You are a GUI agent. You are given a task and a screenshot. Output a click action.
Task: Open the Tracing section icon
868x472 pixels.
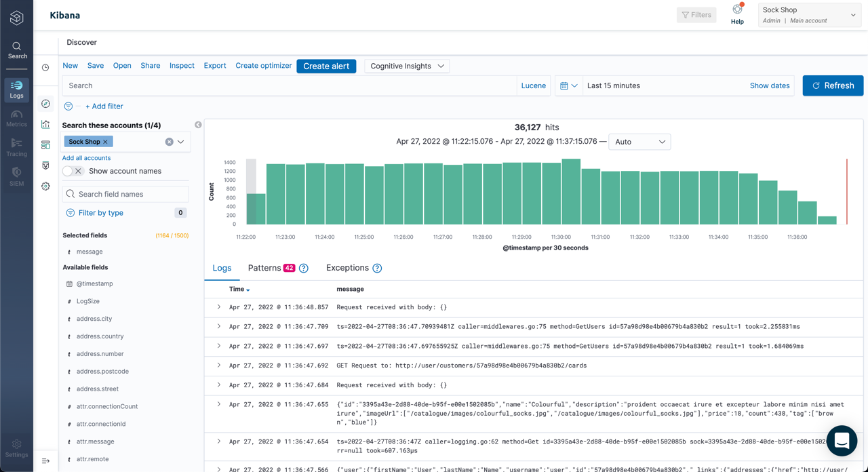coord(17,148)
